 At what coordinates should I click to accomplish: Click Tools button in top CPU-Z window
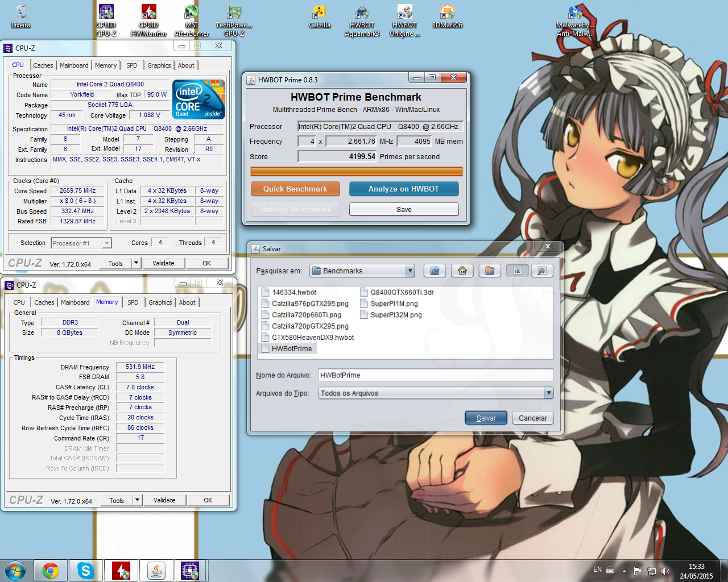(x=115, y=263)
